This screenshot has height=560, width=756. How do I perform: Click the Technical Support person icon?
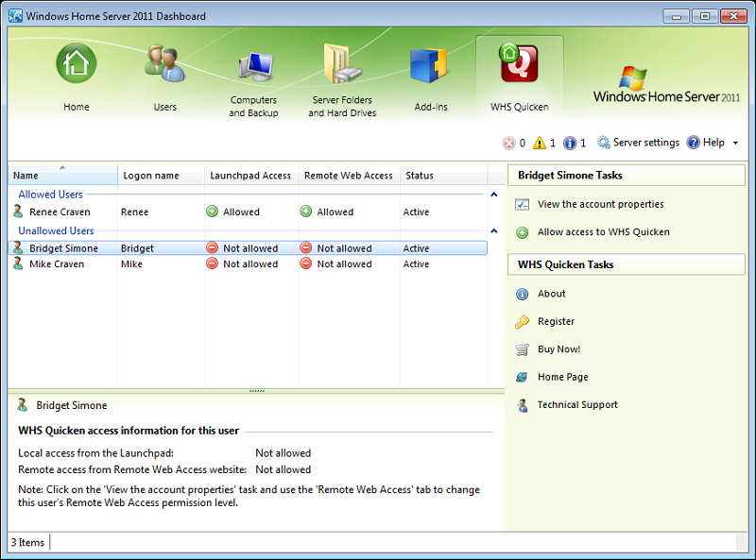pyautogui.click(x=523, y=405)
